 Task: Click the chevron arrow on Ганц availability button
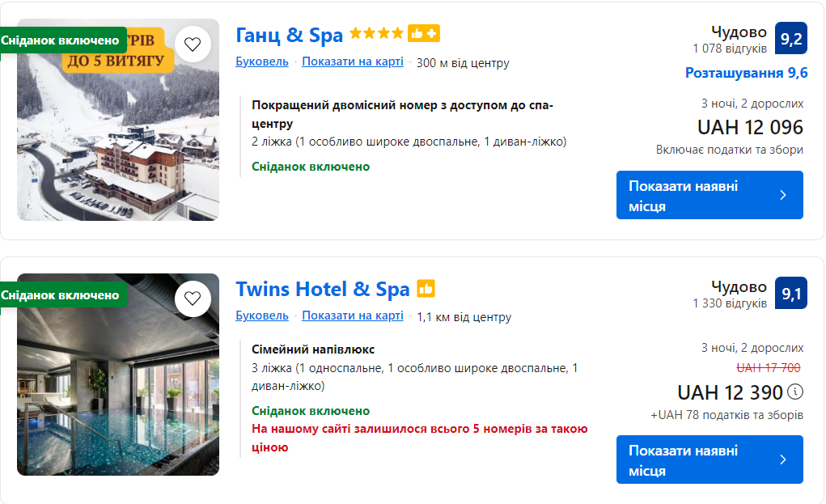(783, 196)
